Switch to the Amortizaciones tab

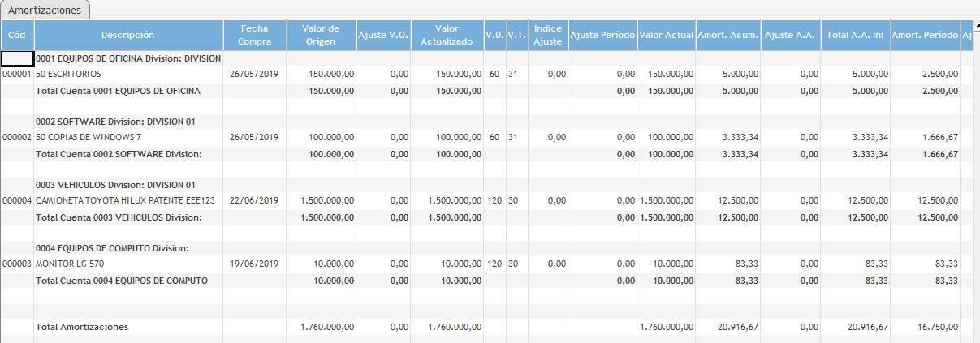pyautogui.click(x=45, y=10)
